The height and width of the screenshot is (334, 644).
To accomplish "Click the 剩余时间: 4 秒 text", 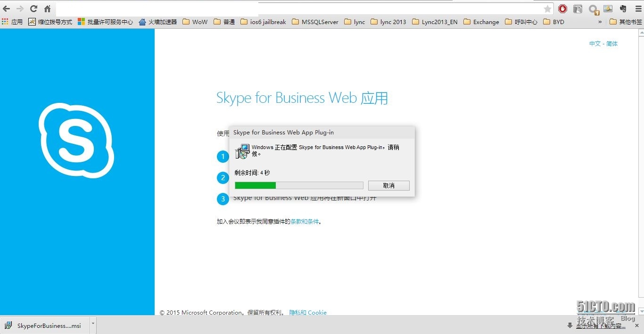I will click(252, 173).
